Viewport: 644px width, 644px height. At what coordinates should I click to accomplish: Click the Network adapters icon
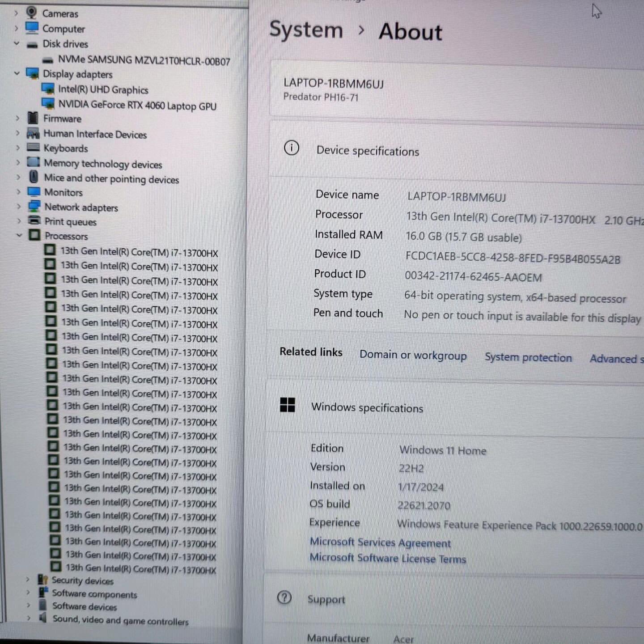click(34, 206)
